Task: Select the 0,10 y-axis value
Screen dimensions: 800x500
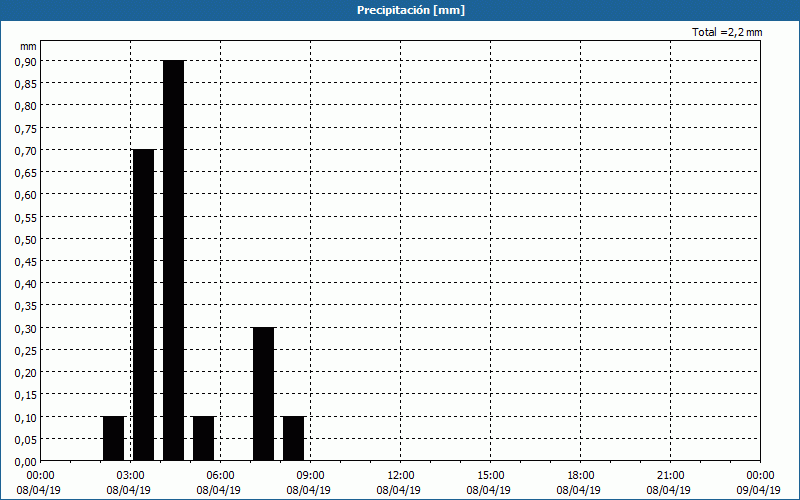Action: (x=26, y=417)
